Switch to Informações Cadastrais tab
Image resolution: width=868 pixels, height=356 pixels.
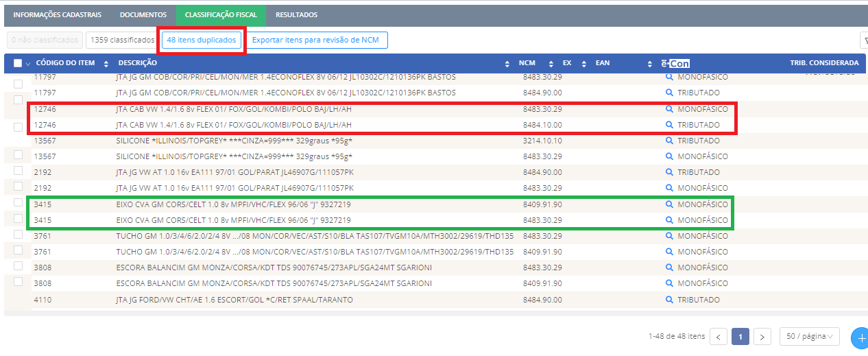click(58, 14)
